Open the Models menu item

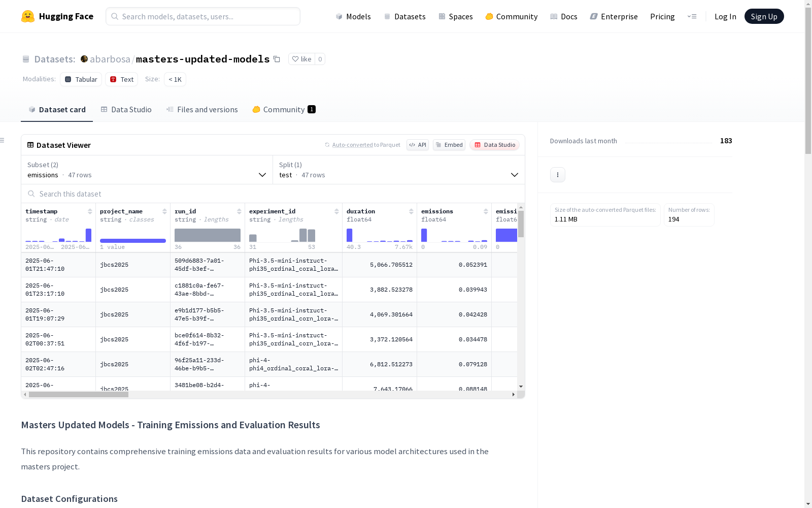(353, 16)
